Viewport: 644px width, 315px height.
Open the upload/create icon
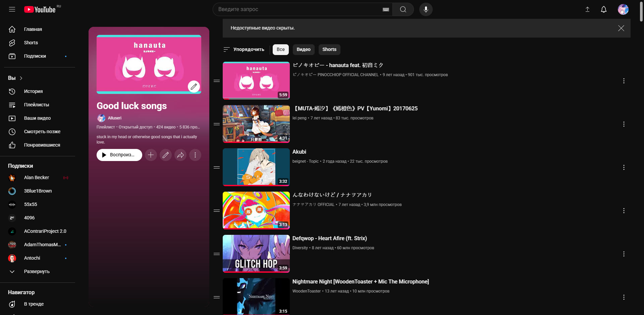click(x=587, y=9)
